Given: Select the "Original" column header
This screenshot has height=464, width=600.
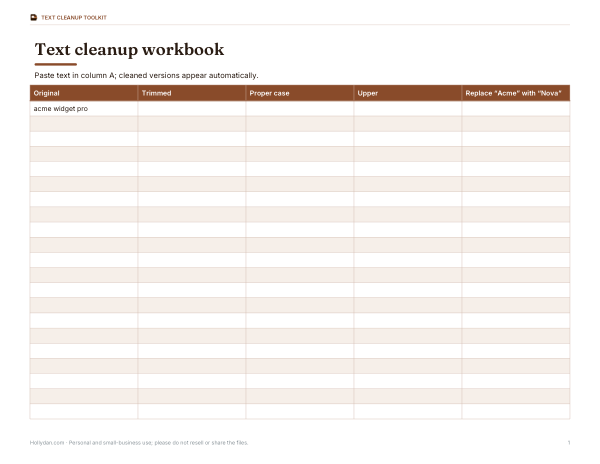Looking at the screenshot, I should [84, 93].
